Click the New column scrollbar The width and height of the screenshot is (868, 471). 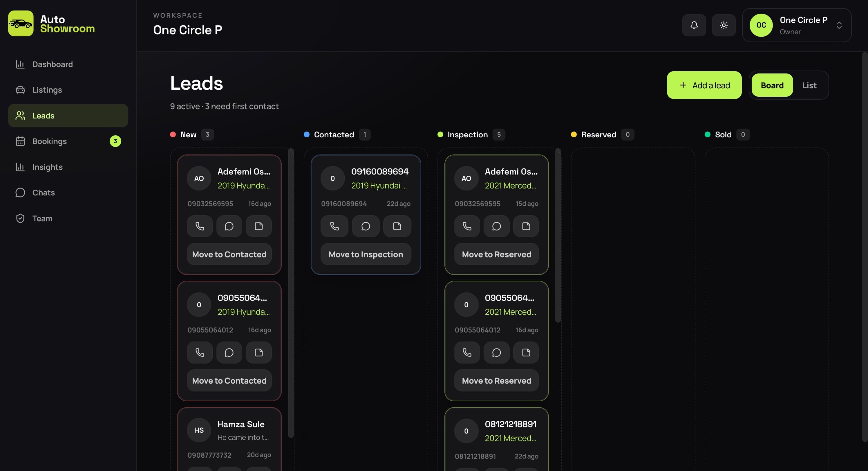[x=291, y=293]
